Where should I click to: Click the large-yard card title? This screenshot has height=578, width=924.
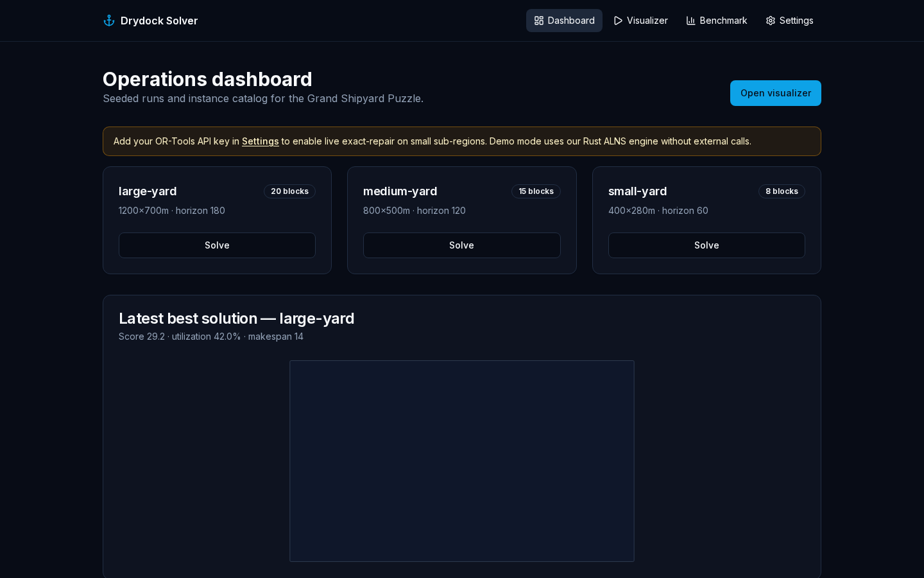[x=148, y=191]
